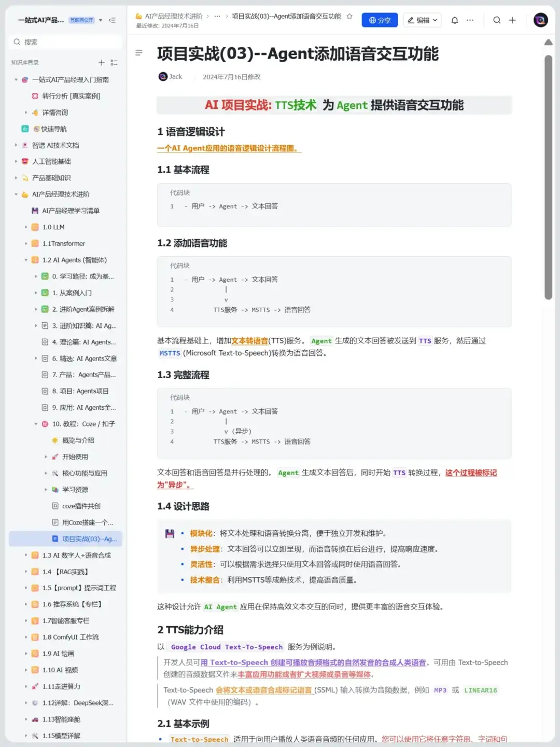Click the plus icon to create new content

(x=512, y=20)
